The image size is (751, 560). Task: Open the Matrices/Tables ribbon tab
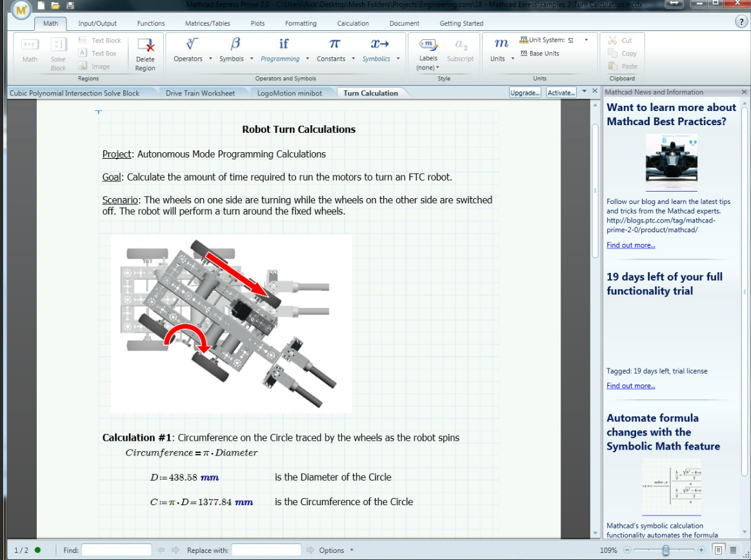tap(207, 23)
